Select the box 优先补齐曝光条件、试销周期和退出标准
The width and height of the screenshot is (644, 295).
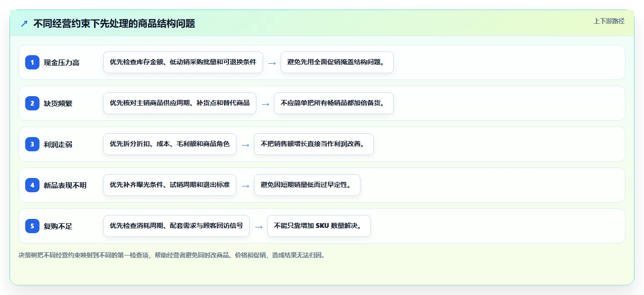(170, 185)
